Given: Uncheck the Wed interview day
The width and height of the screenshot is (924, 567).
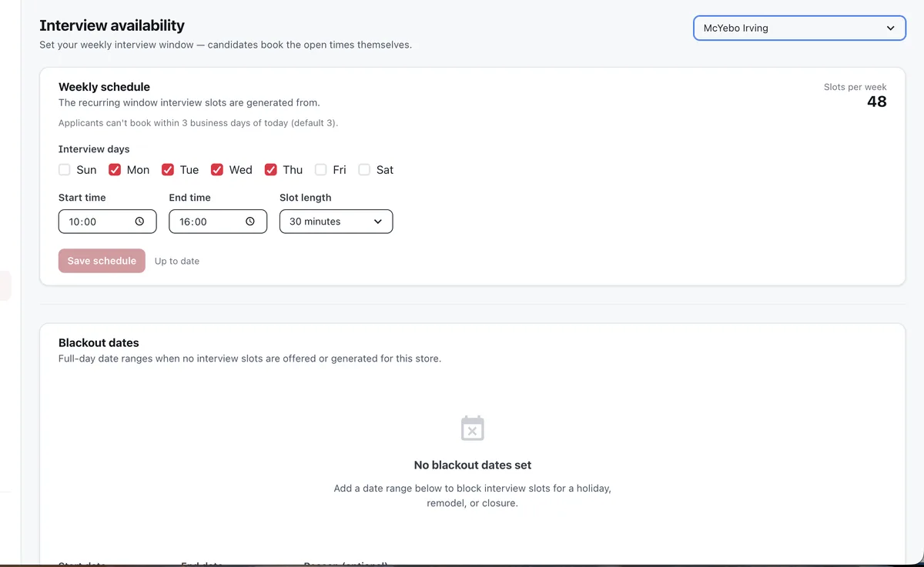Looking at the screenshot, I should 217,170.
